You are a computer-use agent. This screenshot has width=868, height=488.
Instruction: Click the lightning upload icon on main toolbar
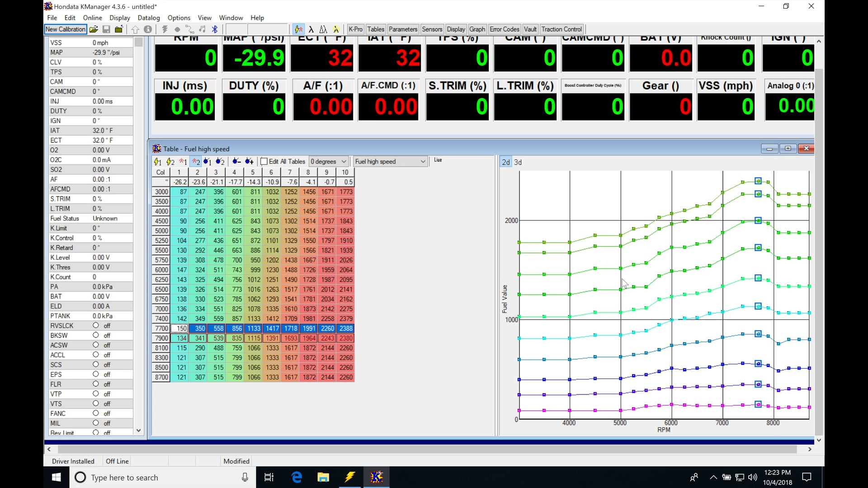165,29
